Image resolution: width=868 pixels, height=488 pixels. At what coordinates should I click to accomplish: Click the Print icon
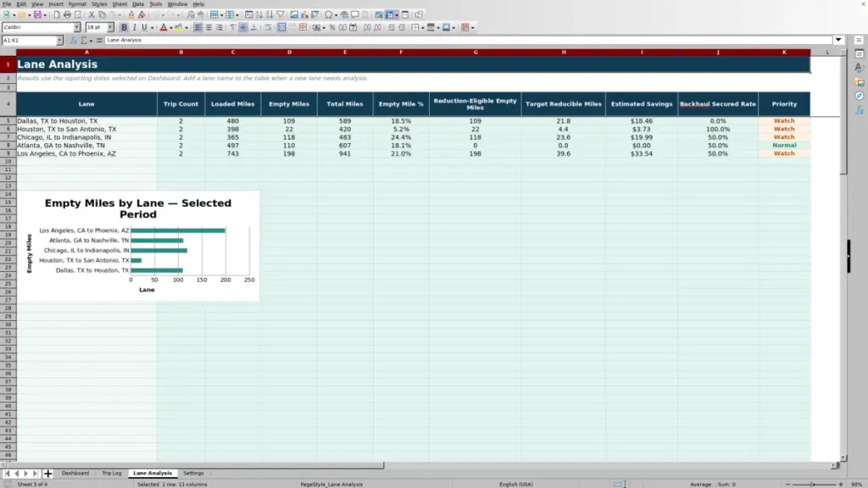[67, 15]
